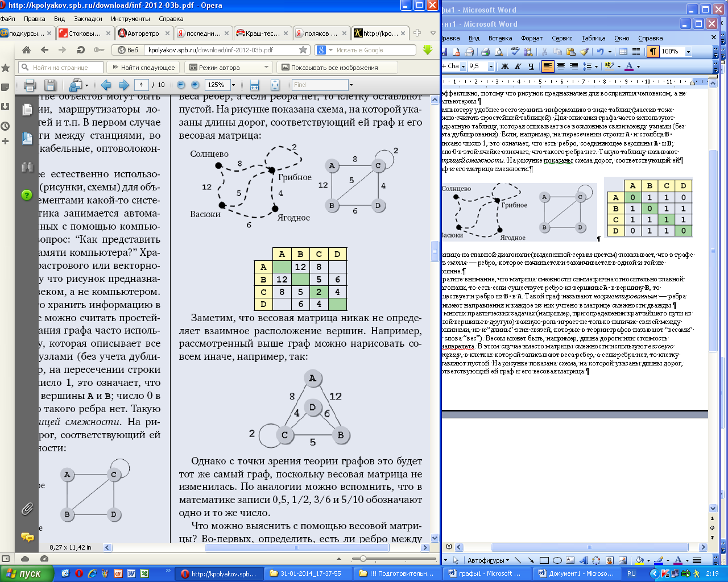Viewport: 728px width, 582px height.
Task: Open графы1 Microsoft Word taskbar button
Action: click(488, 573)
